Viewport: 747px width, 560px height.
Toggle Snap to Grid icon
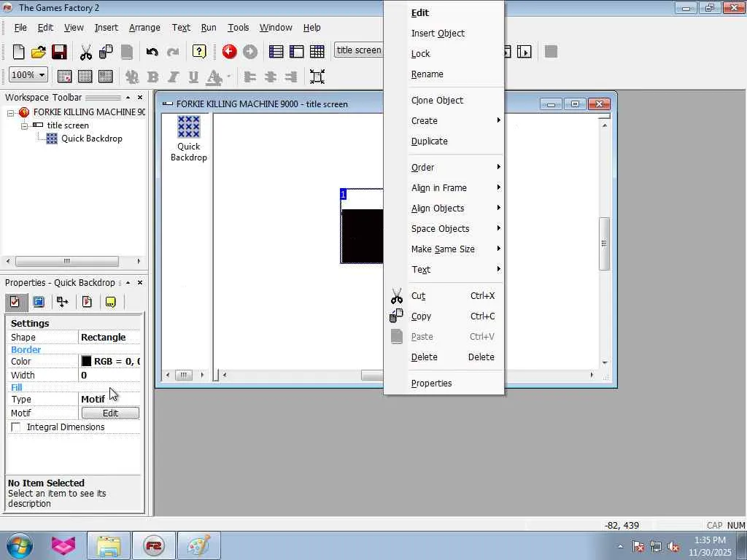pos(105,76)
